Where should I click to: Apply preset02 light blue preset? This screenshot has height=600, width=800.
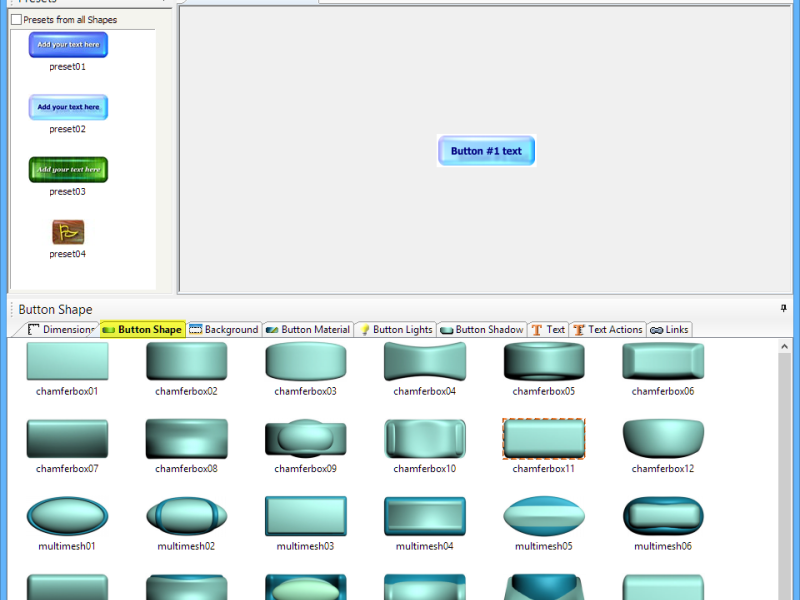(68, 107)
